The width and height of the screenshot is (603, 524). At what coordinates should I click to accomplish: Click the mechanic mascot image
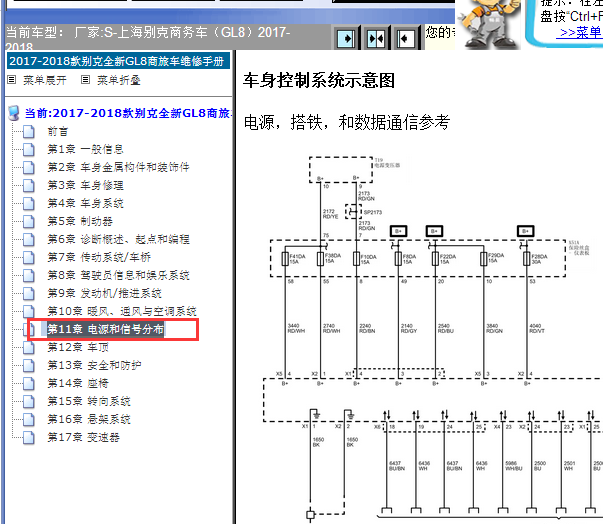(488, 24)
